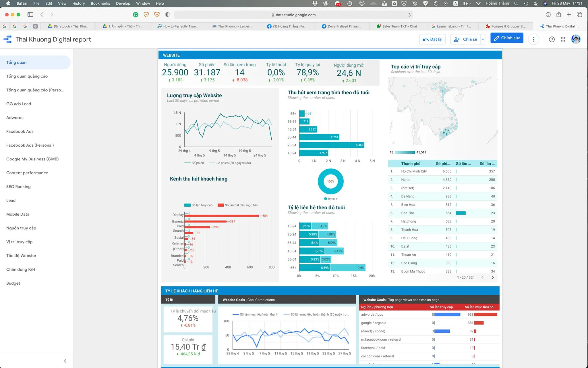Reload page using address bar icon
The height and width of the screenshot is (368, 588).
(x=409, y=15)
